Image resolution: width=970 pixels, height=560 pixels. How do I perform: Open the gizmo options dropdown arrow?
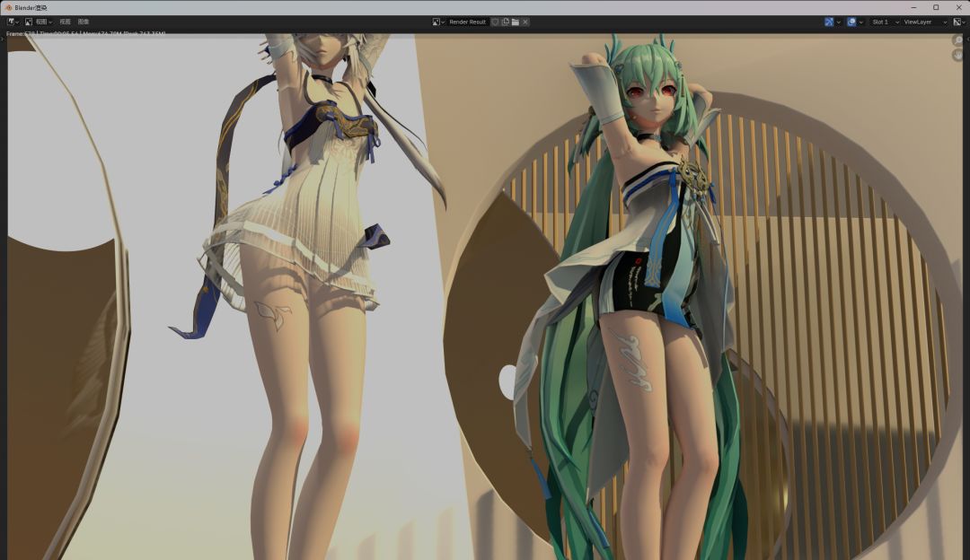[838, 22]
